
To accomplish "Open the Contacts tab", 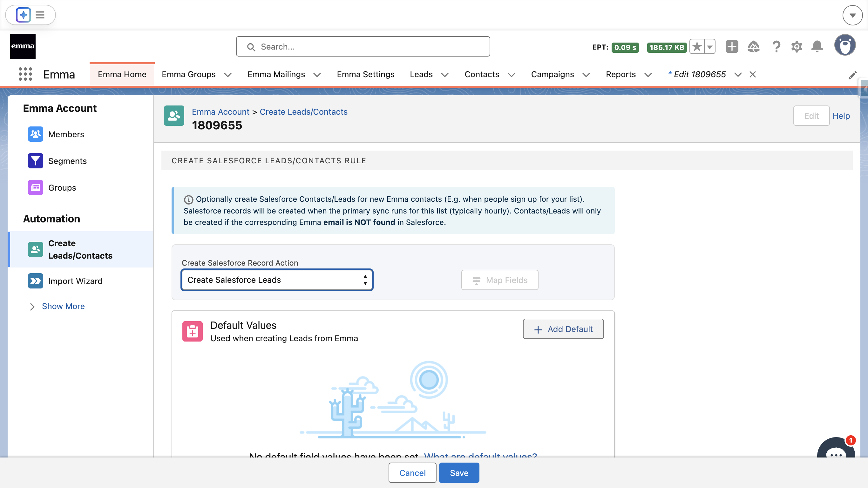I will [482, 74].
